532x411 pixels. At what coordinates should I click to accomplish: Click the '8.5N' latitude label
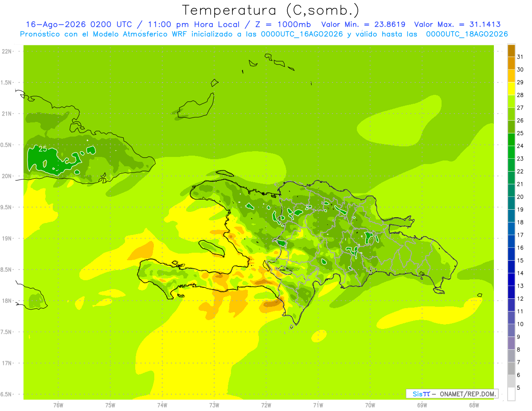6,270
